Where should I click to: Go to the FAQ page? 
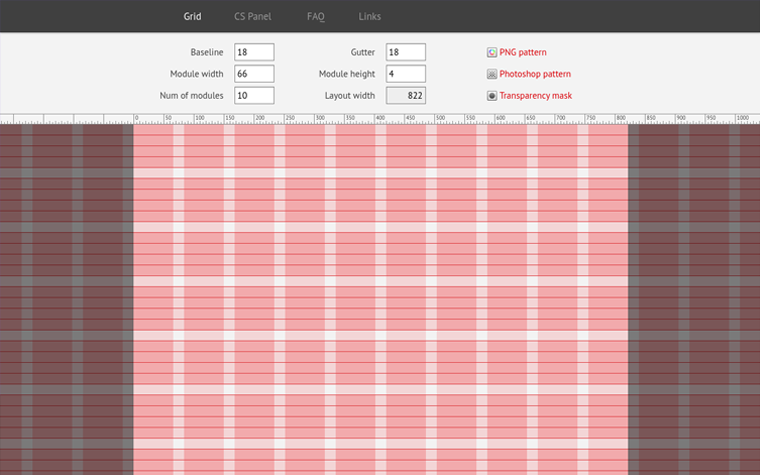[x=315, y=16]
